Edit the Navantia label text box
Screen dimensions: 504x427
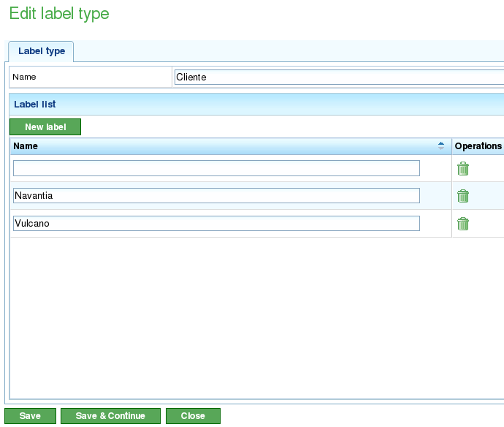(216, 196)
